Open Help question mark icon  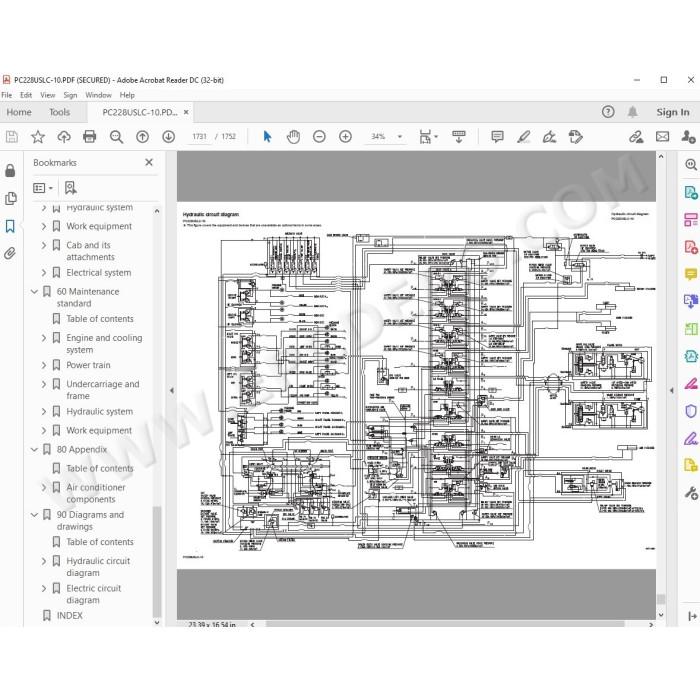pyautogui.click(x=608, y=112)
